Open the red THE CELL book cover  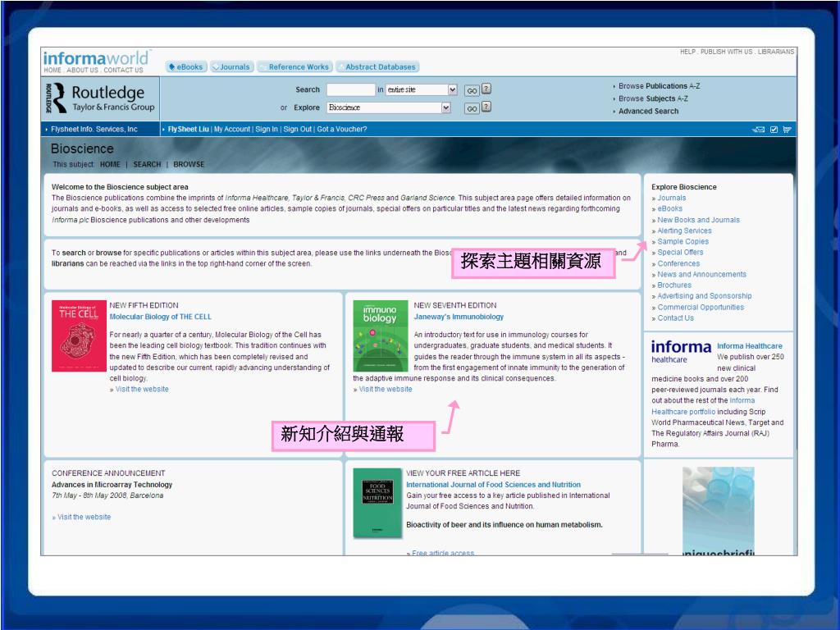pos(79,336)
